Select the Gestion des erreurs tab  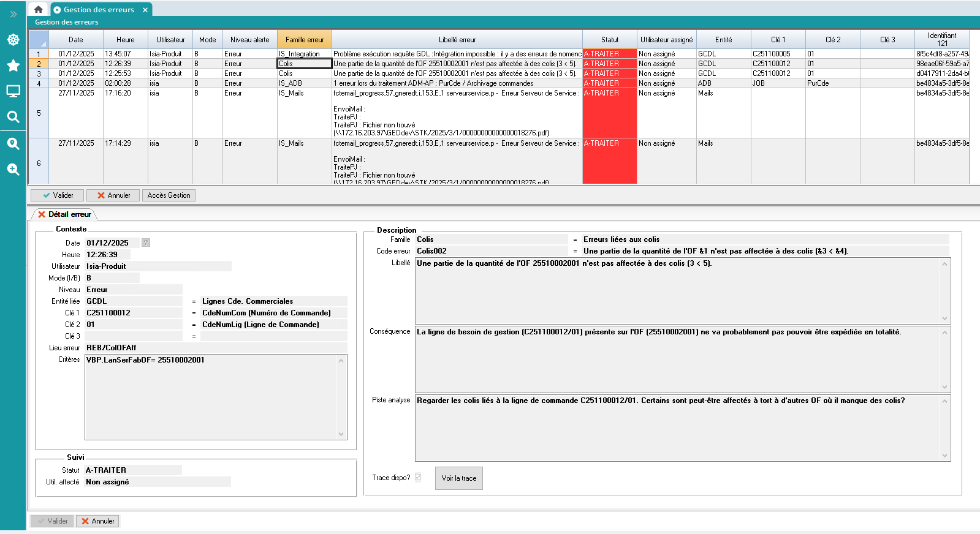[99, 10]
